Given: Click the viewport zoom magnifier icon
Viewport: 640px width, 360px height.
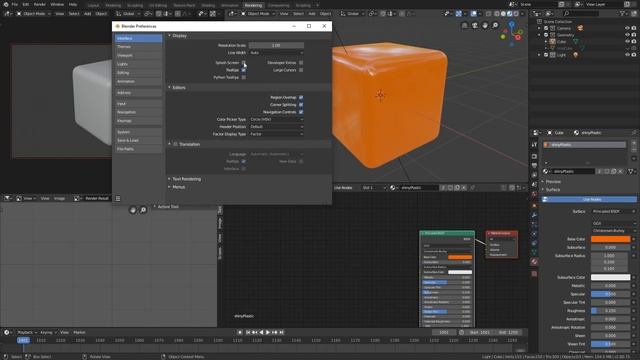Looking at the screenshot, I should [x=495, y=25].
